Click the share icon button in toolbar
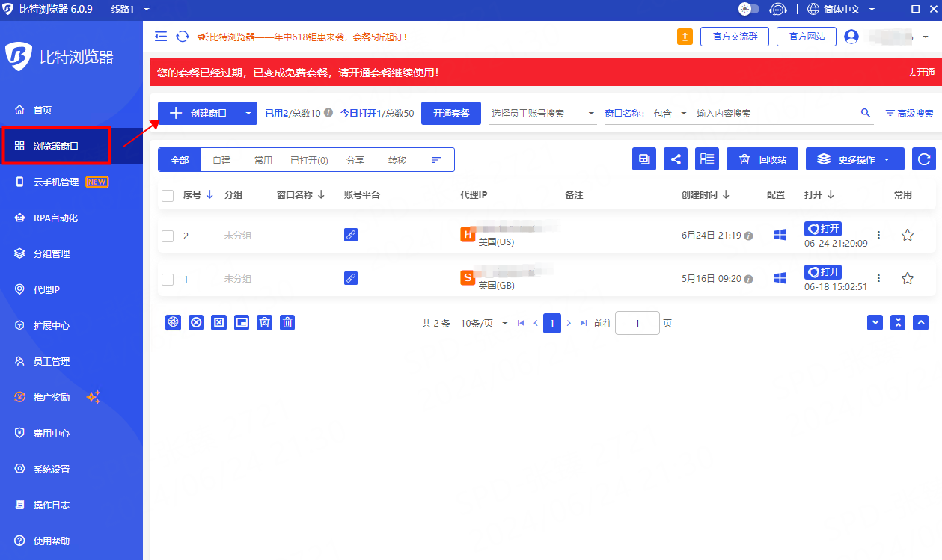 [x=676, y=159]
